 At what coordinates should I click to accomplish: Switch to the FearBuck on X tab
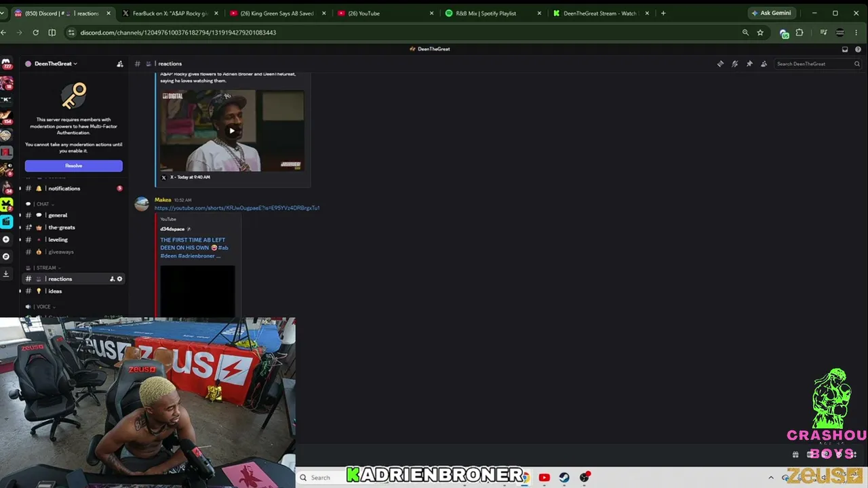click(169, 14)
